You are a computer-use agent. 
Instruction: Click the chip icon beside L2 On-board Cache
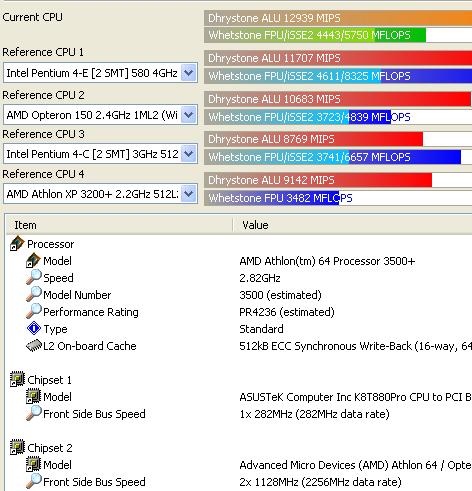[x=34, y=346]
